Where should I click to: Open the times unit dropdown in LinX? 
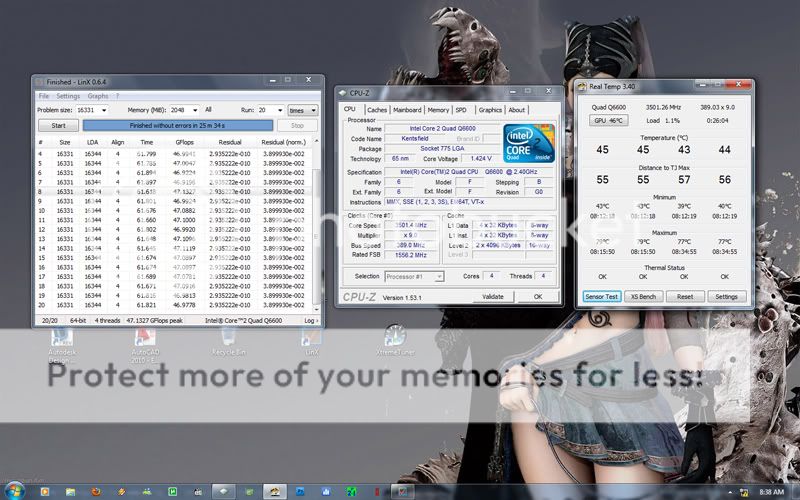click(303, 110)
